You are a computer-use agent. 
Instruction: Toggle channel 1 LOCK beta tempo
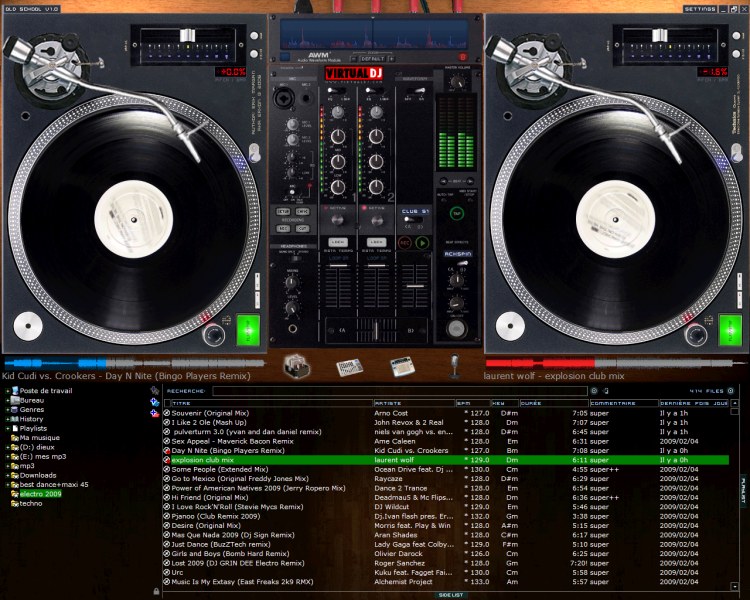click(338, 242)
